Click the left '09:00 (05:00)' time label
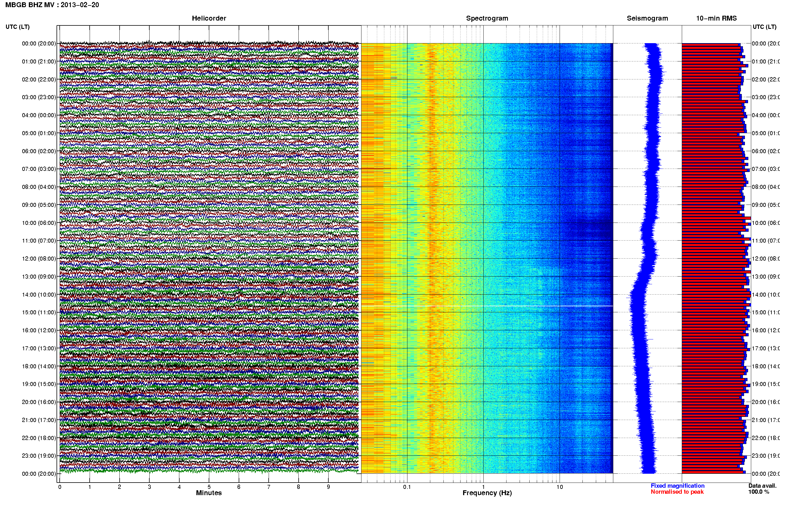 tap(39, 205)
